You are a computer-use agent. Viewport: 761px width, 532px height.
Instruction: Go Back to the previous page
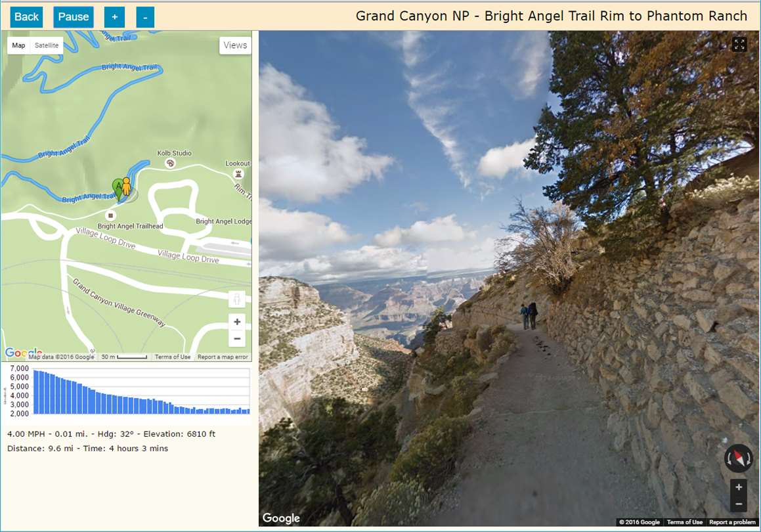click(x=26, y=17)
